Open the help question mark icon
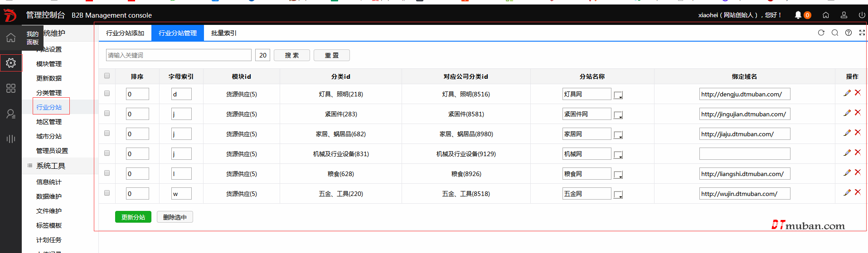This screenshot has width=868, height=253. (848, 33)
